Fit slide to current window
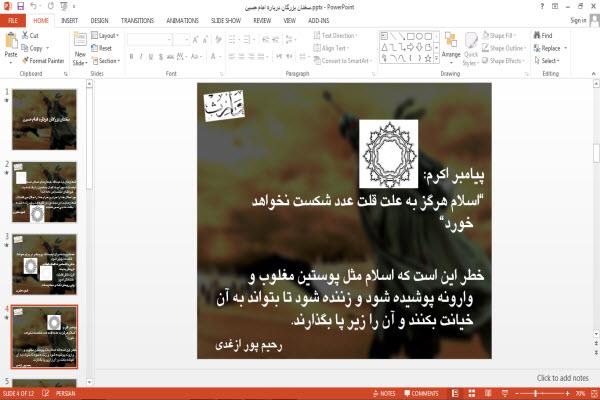This screenshot has height=400, width=600. coord(594,393)
